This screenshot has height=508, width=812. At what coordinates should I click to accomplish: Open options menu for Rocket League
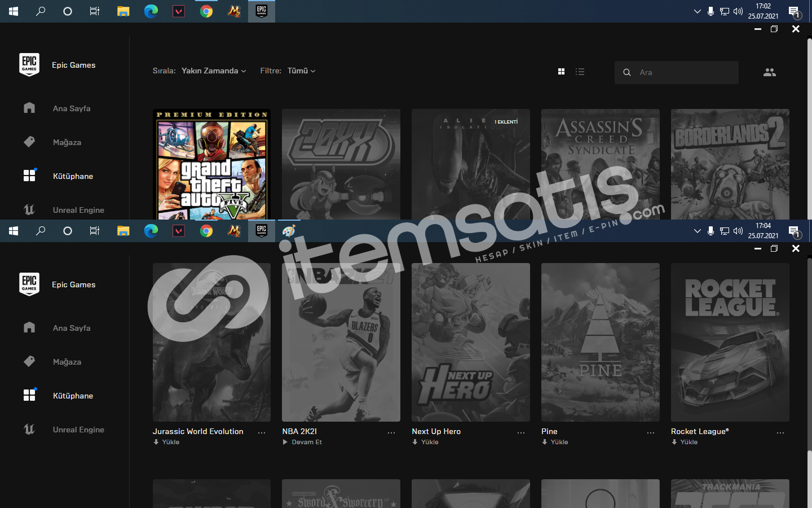780,432
